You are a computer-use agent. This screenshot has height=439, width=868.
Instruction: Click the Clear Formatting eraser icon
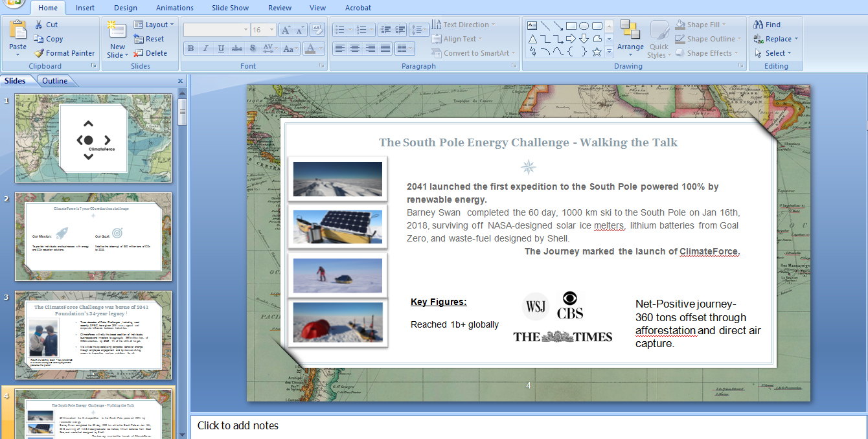coord(317,30)
